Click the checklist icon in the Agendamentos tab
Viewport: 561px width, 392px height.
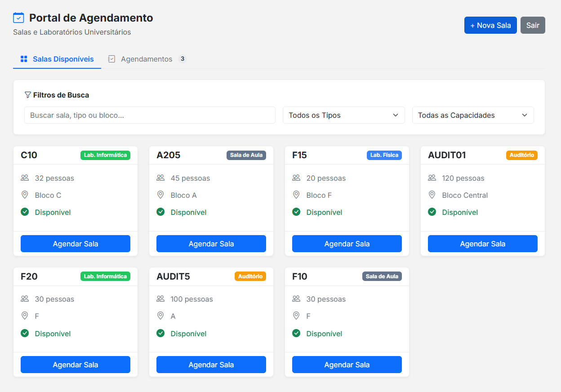click(111, 59)
